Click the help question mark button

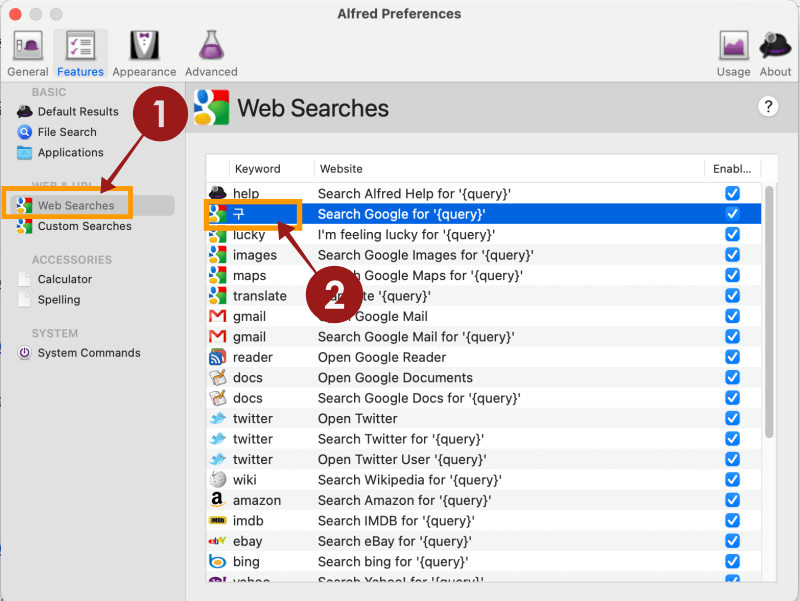(768, 107)
